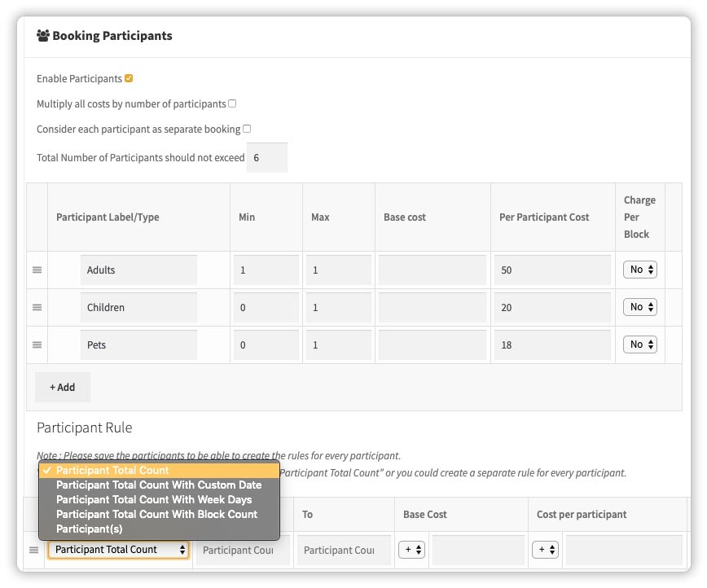The image size is (707, 588).
Task: Click the rule Base Cost amount field
Action: tap(478, 550)
